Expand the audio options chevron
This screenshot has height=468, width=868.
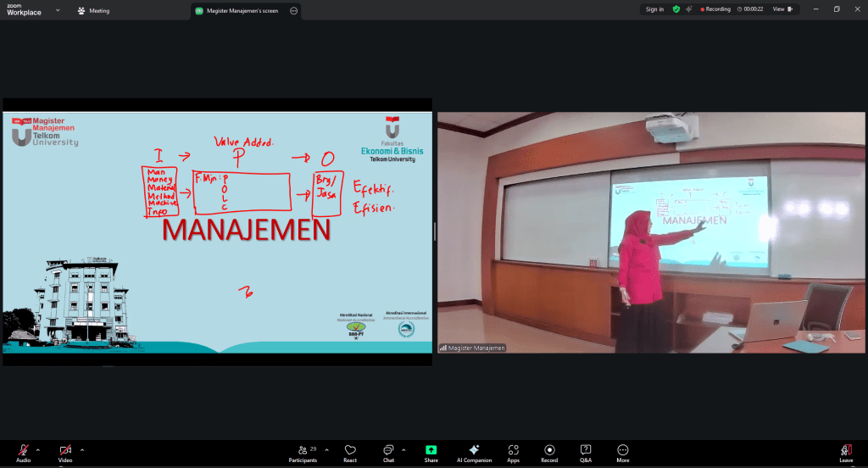(x=38, y=450)
